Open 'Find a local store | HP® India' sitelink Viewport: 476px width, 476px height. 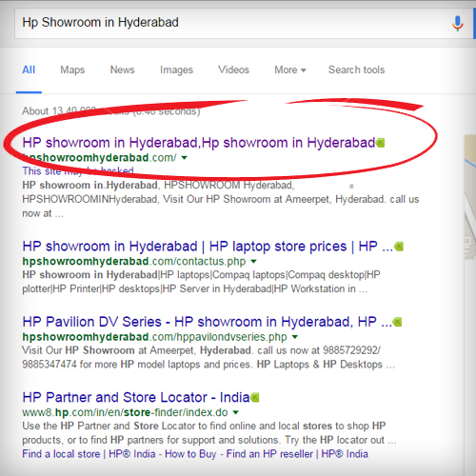[x=89, y=454]
